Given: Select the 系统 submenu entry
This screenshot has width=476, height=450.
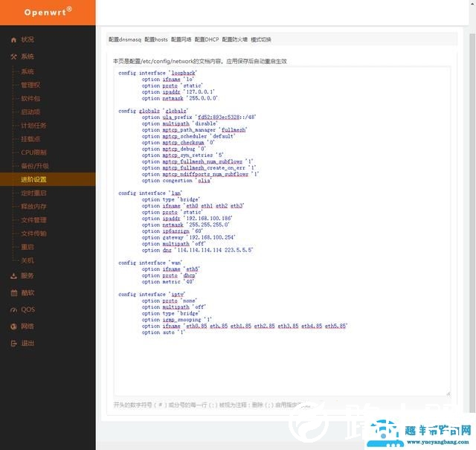Looking at the screenshot, I should (x=28, y=71).
